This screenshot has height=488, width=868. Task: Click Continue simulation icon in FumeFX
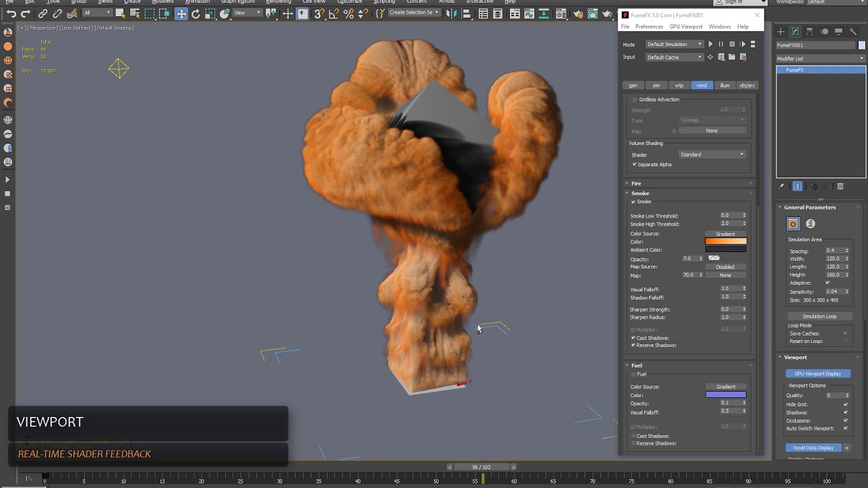[743, 44]
